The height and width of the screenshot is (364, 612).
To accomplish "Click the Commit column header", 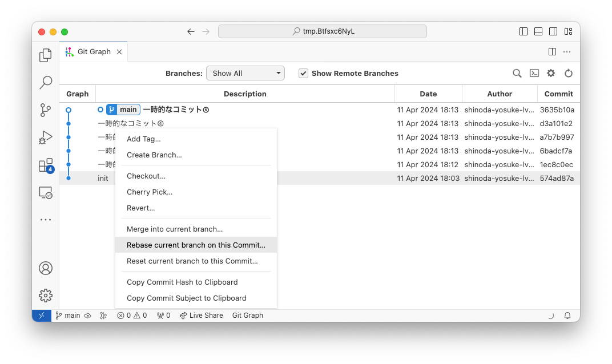I will (558, 94).
